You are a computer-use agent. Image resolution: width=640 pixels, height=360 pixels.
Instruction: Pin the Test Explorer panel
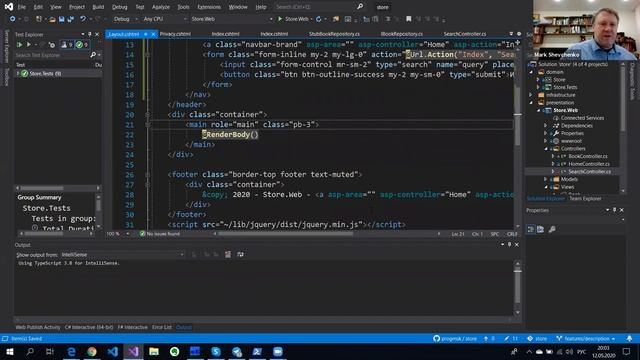tap(90, 34)
